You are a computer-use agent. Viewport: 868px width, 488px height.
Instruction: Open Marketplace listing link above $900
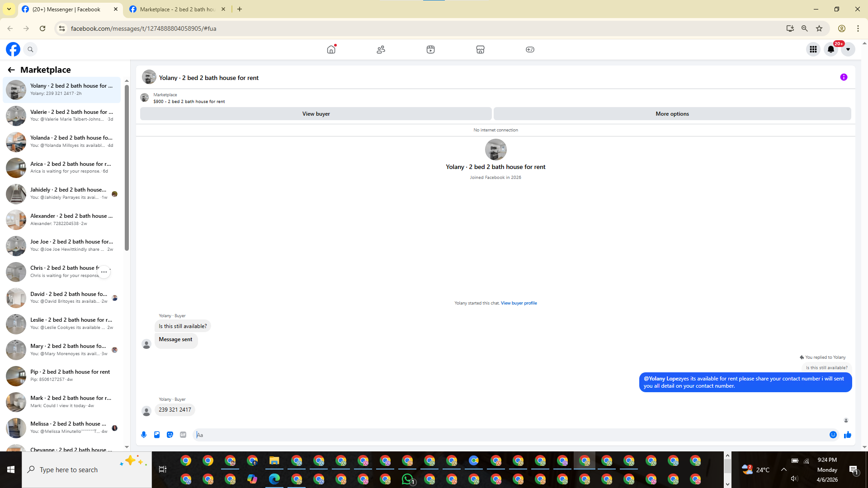165,95
